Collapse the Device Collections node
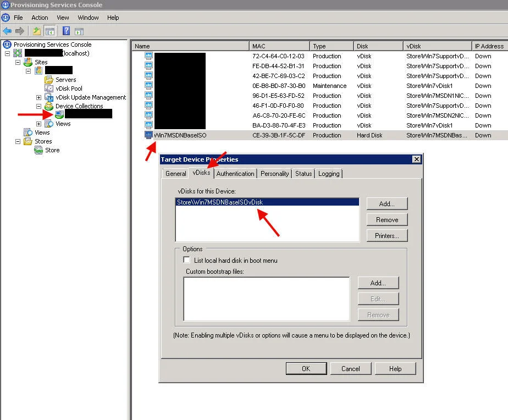508x420 pixels. coord(38,106)
